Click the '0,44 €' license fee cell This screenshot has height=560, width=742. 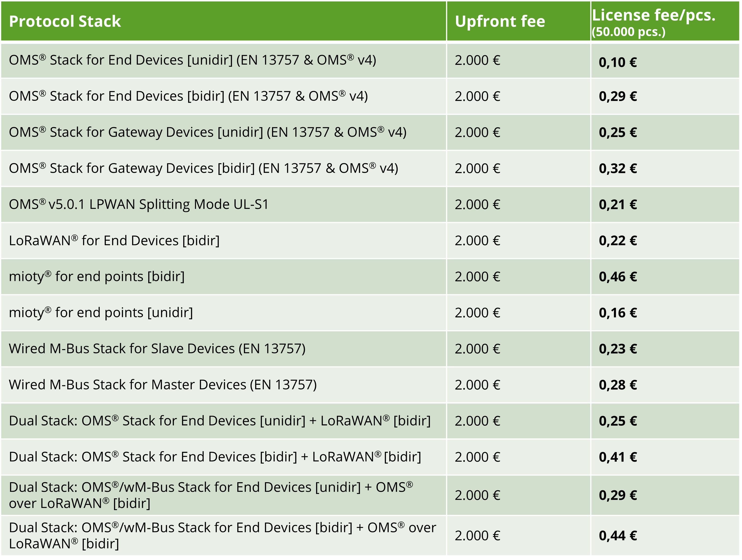coord(618,536)
